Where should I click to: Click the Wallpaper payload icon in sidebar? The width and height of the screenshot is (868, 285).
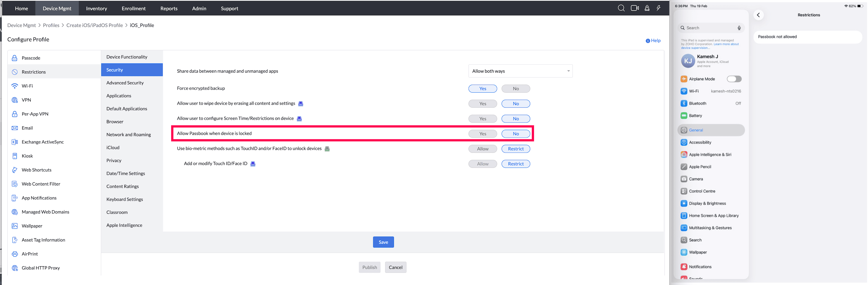coord(14,226)
